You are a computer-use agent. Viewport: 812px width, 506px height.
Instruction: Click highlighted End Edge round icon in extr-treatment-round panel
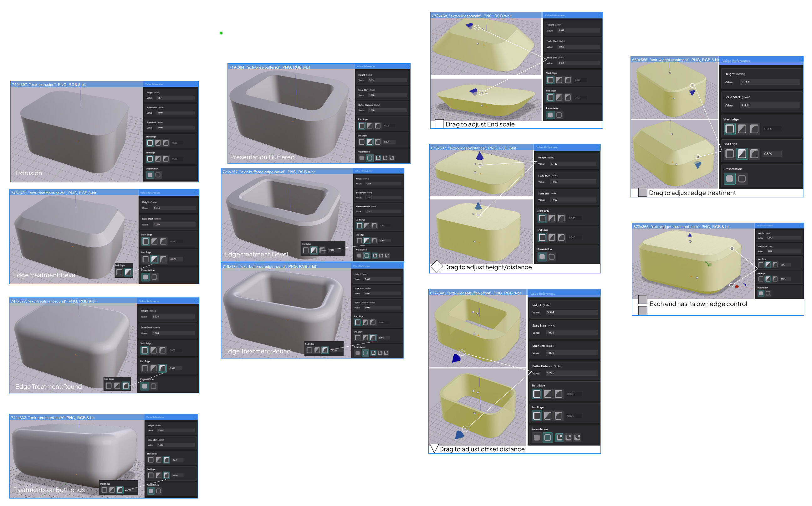(x=162, y=368)
